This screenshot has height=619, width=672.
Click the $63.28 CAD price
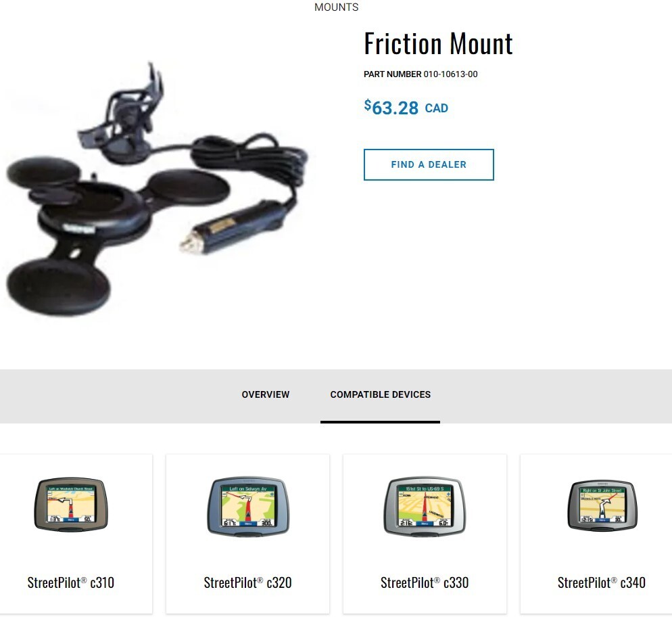pyautogui.click(x=406, y=108)
